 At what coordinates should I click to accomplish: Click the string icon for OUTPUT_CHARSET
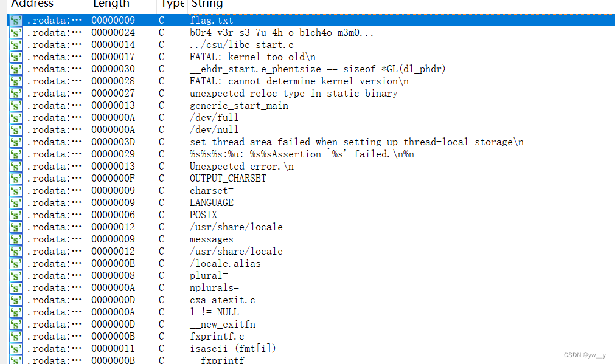(x=16, y=178)
